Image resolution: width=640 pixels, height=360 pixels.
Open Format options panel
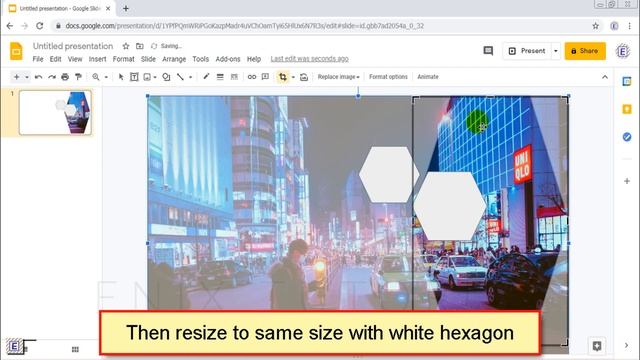[x=388, y=77]
